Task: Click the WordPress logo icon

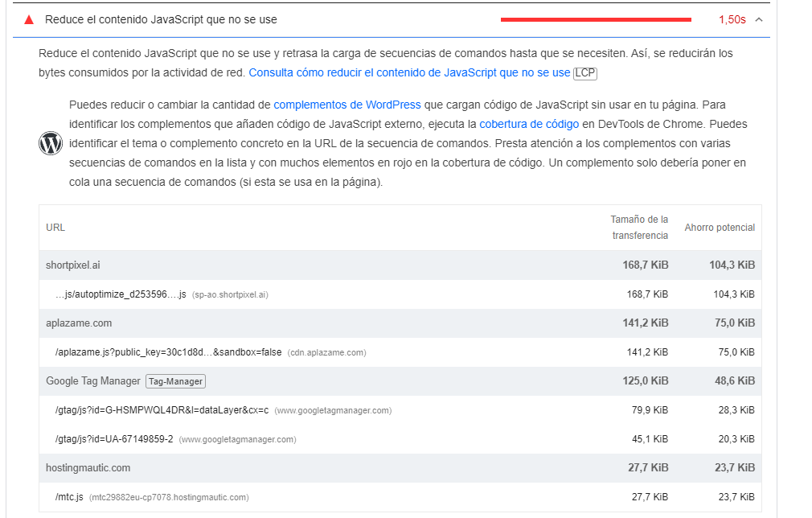Action: pyautogui.click(x=51, y=143)
